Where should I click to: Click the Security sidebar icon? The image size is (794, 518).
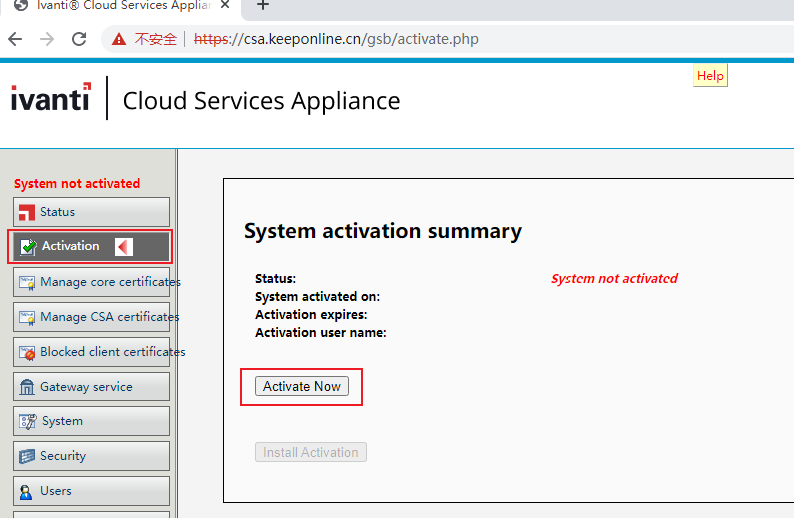[x=27, y=456]
